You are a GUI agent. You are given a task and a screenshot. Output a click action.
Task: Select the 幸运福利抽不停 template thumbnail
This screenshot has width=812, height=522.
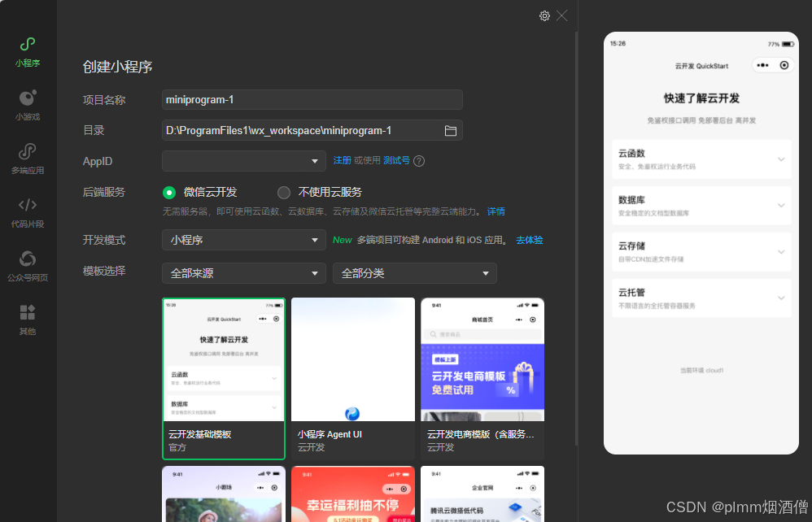click(353, 494)
